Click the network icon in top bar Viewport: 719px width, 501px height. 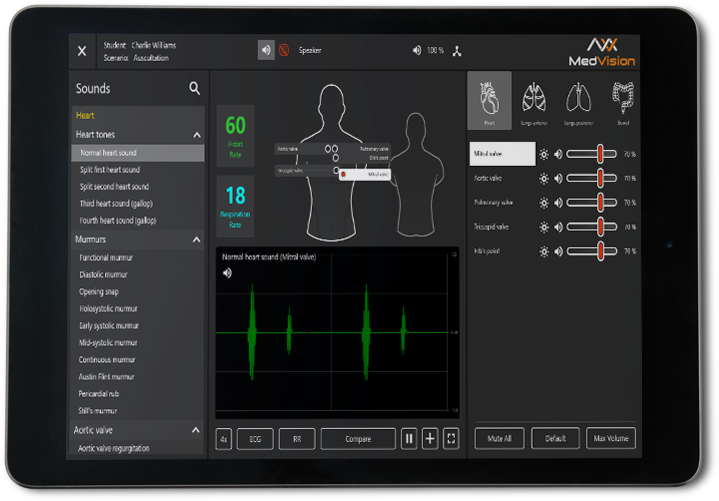click(457, 50)
